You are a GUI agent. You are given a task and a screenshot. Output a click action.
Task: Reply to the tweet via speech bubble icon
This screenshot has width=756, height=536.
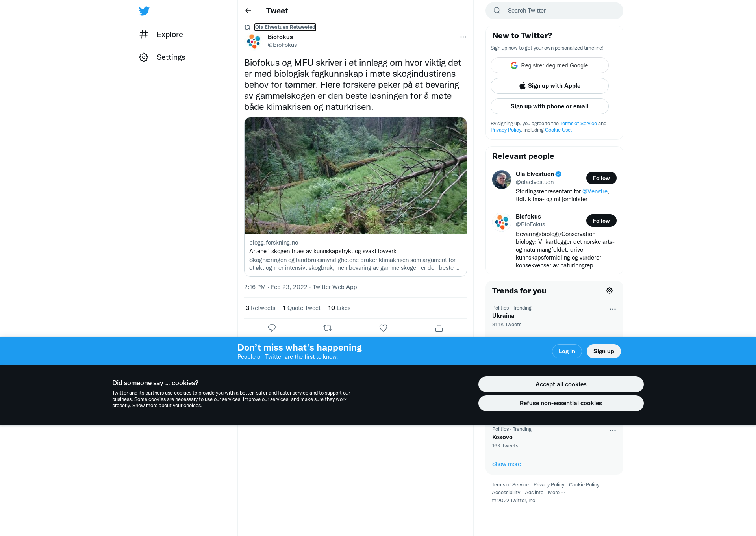(272, 328)
